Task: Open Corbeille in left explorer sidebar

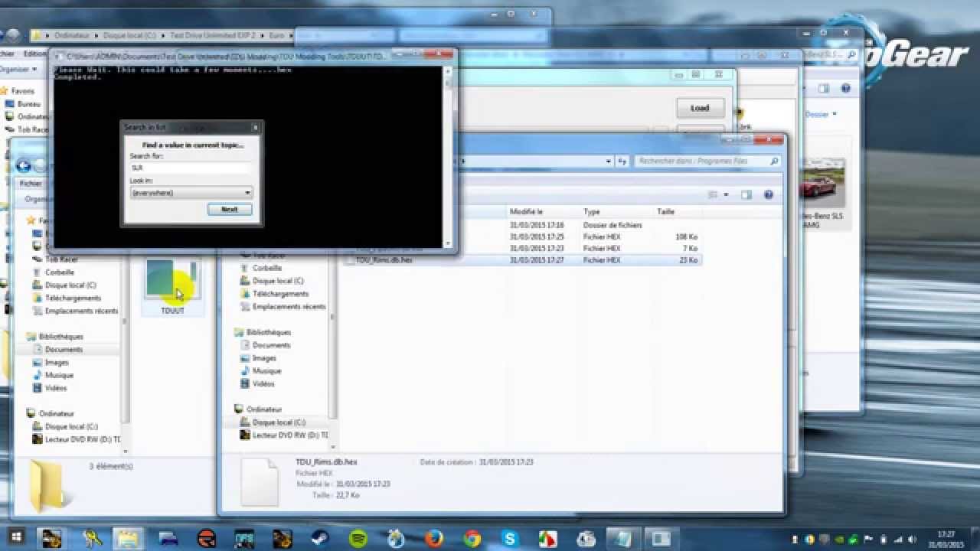Action: pos(60,272)
